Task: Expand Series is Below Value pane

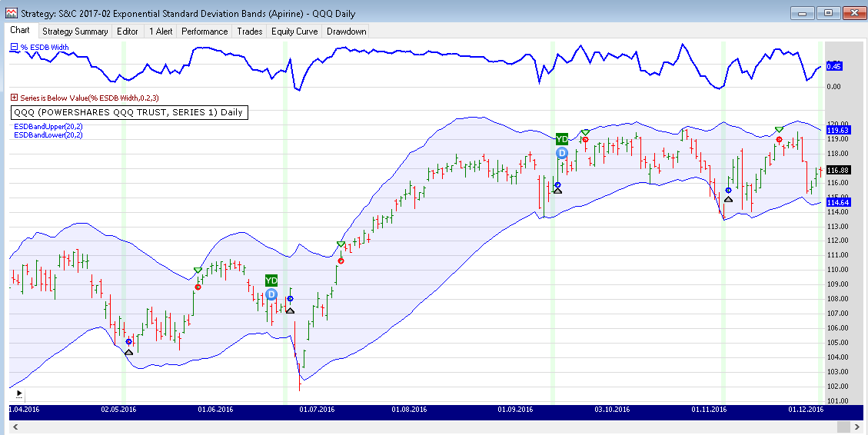Action: click(x=14, y=98)
